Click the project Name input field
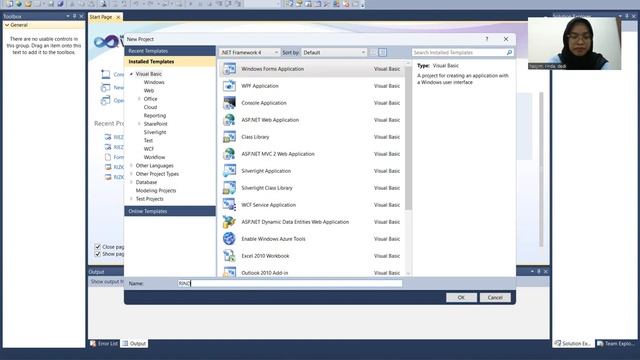This screenshot has width=640, height=360. pyautogui.click(x=290, y=283)
